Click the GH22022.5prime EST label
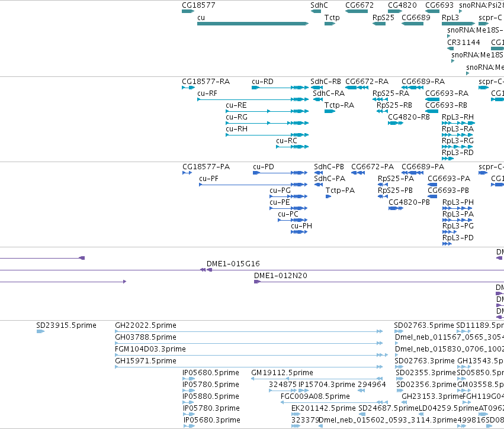This screenshot has height=429, width=504. pyautogui.click(x=146, y=325)
